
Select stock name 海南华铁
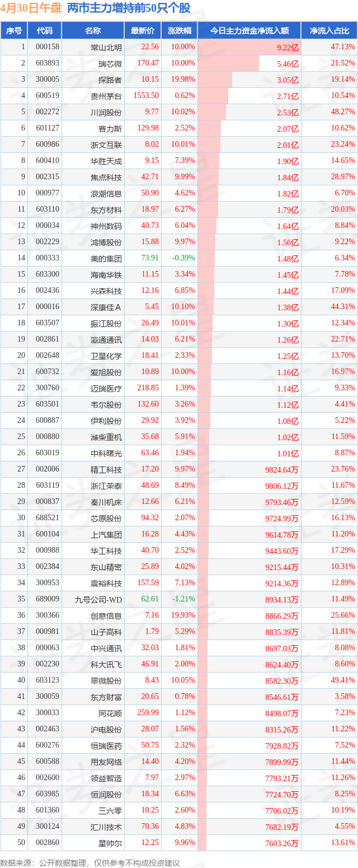coord(106,274)
